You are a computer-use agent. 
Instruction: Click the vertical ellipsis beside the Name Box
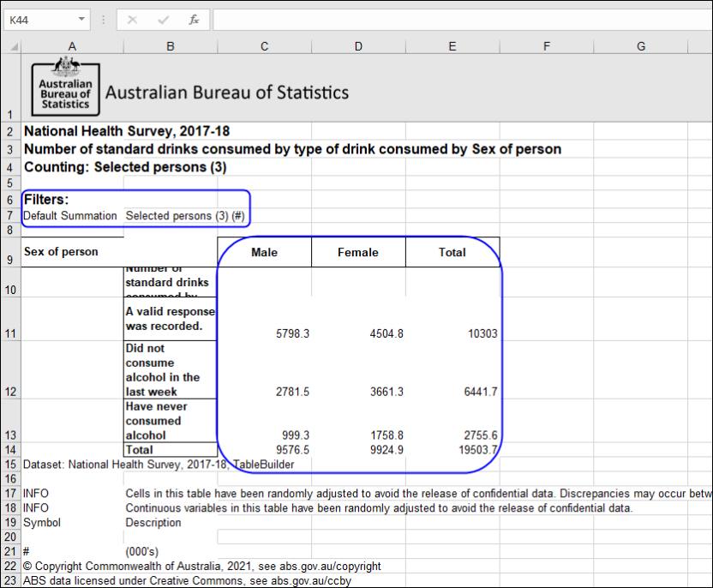tap(103, 20)
